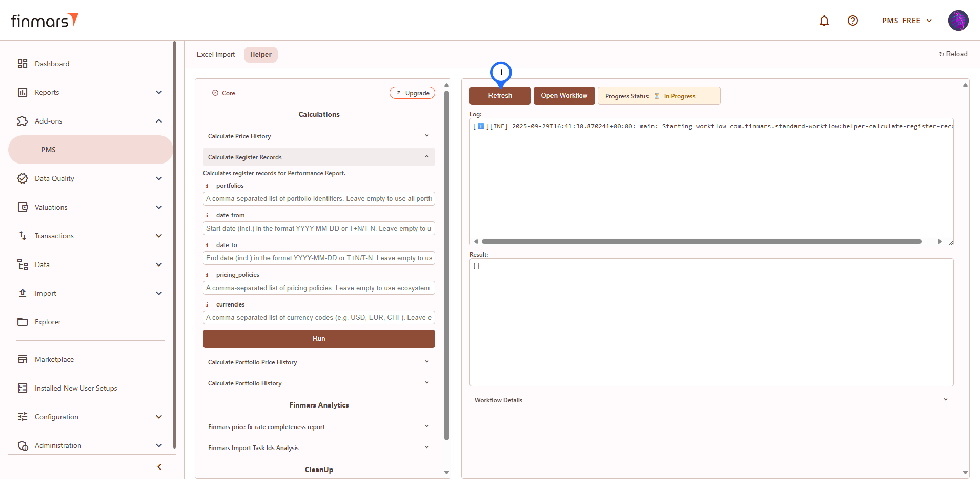Expand the Reports sidebar section

[x=158, y=92]
